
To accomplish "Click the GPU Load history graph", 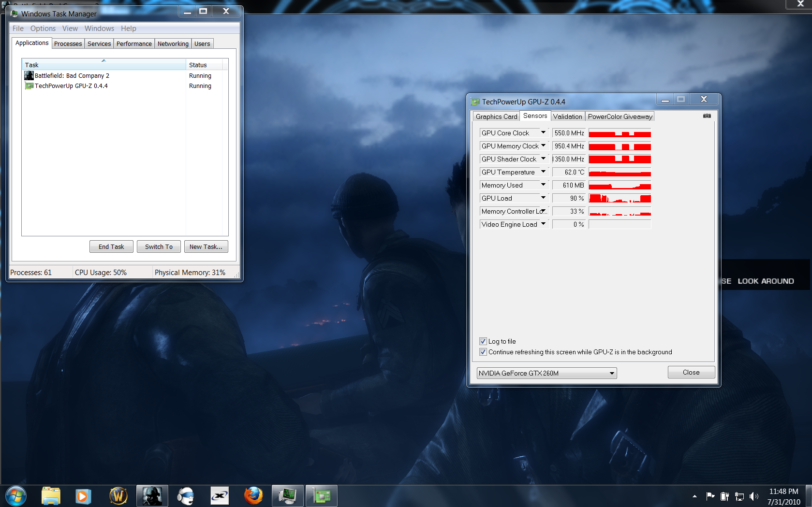I will click(x=620, y=198).
